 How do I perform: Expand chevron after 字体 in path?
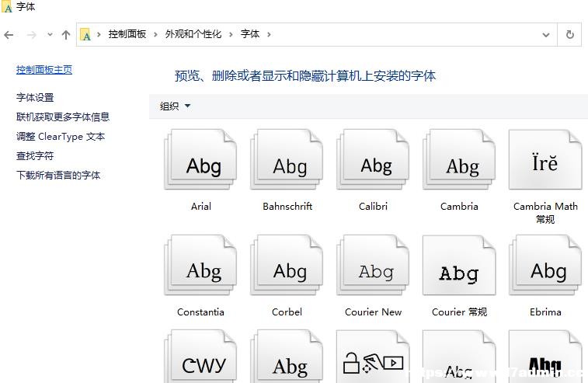coord(269,34)
